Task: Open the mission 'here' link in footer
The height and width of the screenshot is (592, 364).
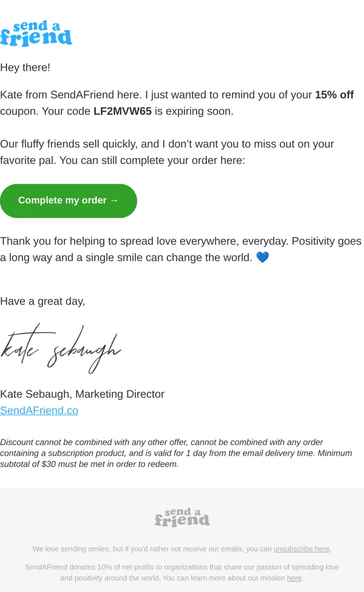Action: [x=294, y=578]
